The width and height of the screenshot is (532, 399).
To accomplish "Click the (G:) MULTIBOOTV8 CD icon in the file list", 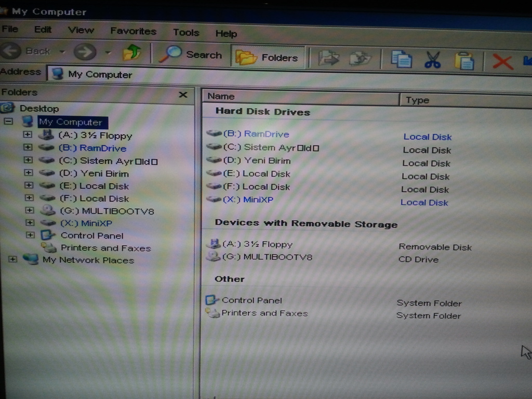I will [214, 256].
